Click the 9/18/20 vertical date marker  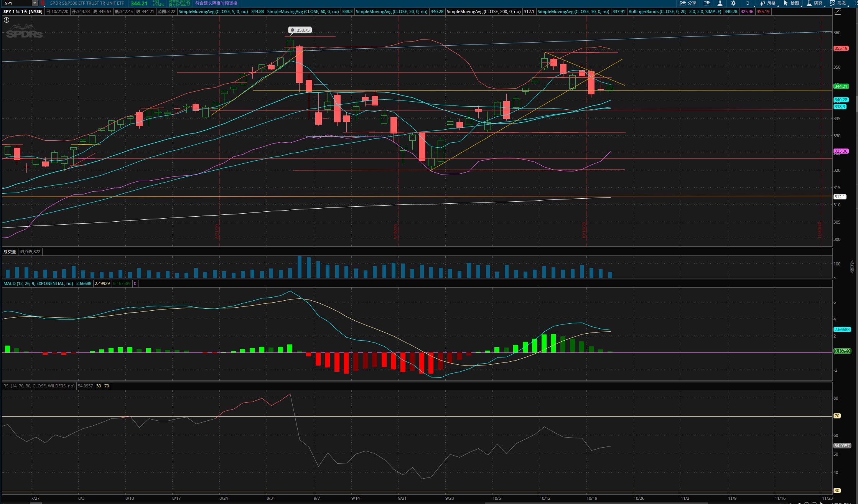(x=396, y=232)
